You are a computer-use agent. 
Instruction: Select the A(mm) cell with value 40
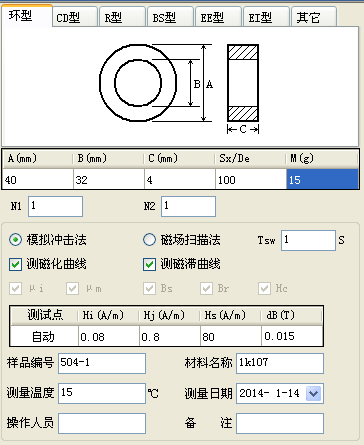tap(38, 179)
